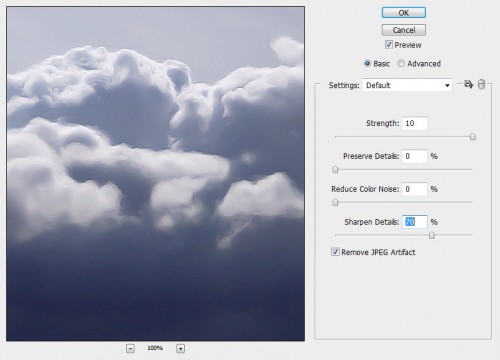Click the Reduce Color Noise slider handle
The image size is (500, 360).
[335, 202]
